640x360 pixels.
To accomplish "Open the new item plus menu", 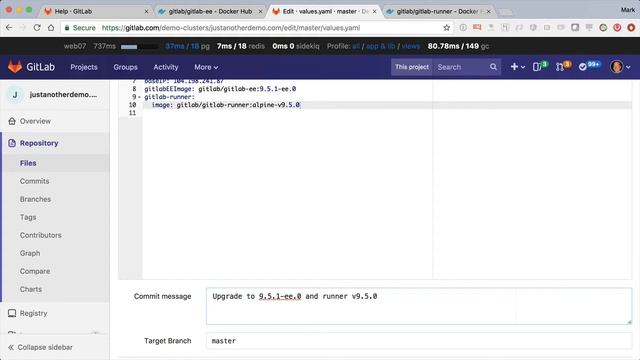I will coord(517,67).
